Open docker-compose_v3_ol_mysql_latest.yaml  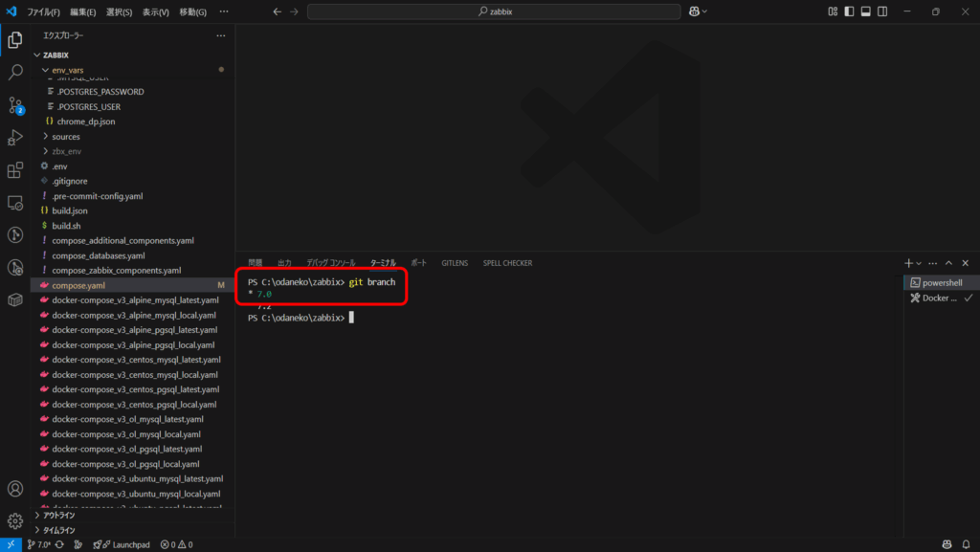(132, 420)
